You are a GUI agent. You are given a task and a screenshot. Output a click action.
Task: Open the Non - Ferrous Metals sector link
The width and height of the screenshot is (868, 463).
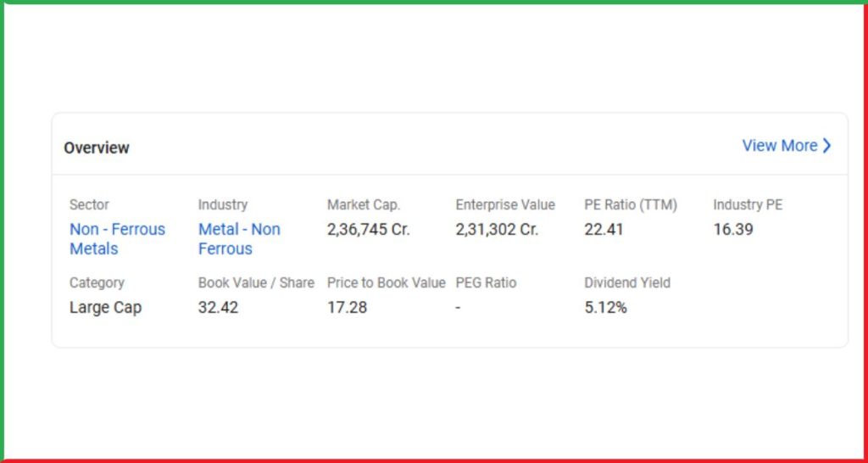[x=117, y=239]
